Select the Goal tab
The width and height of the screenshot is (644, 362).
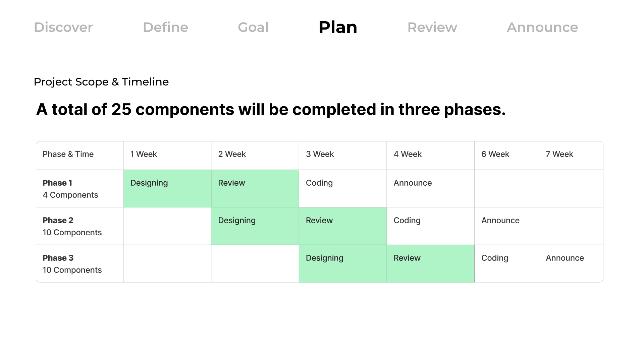coord(253,27)
